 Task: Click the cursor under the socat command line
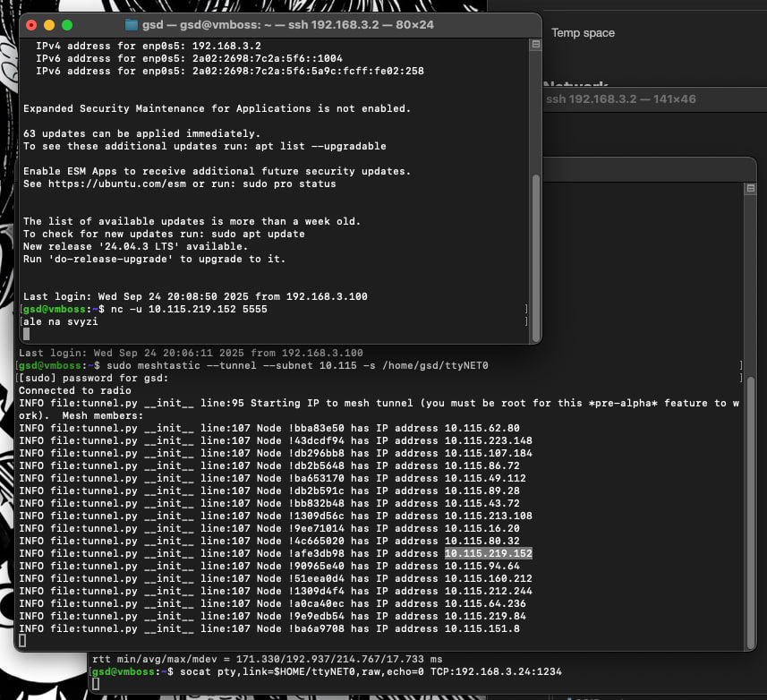[95, 684]
